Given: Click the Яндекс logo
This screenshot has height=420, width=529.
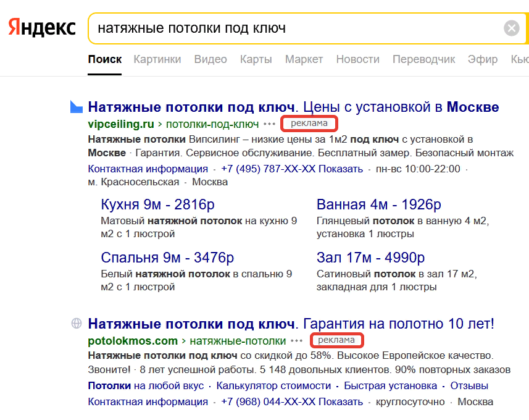Looking at the screenshot, I should click(42, 28).
